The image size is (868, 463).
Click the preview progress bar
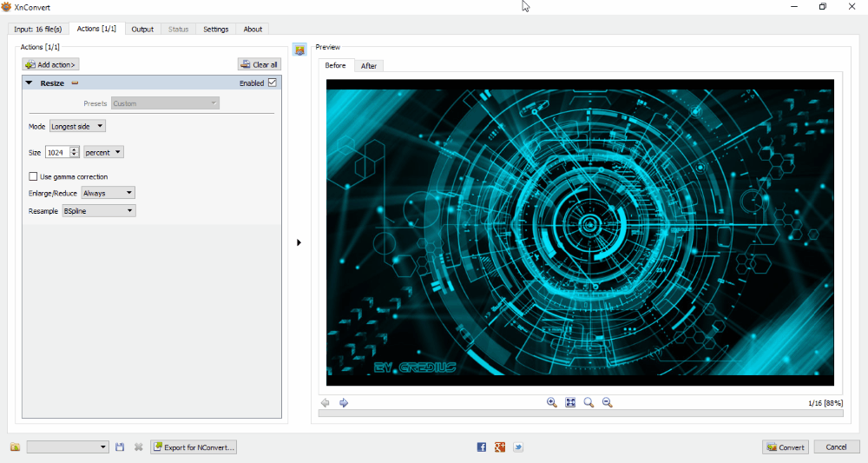581,413
